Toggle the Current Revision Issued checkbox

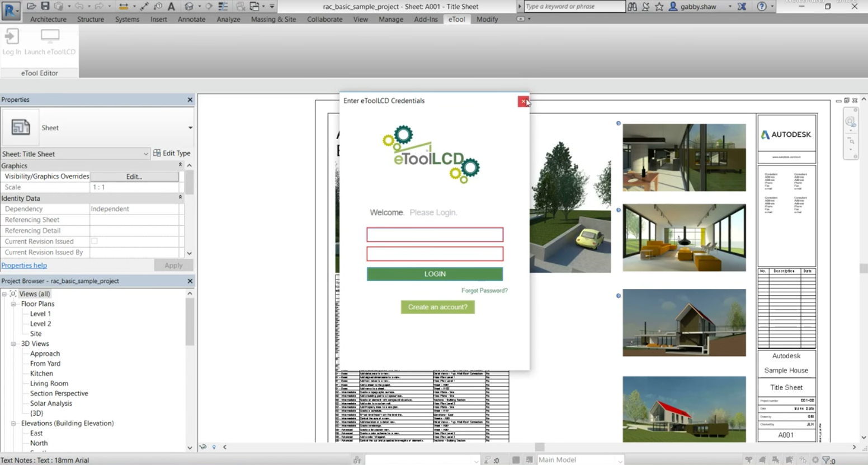95,241
